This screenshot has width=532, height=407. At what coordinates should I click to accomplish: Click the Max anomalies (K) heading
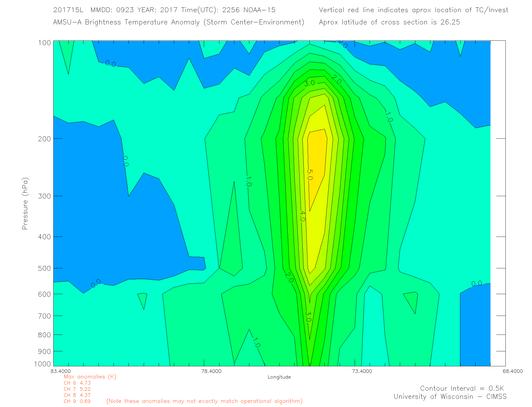(90, 377)
